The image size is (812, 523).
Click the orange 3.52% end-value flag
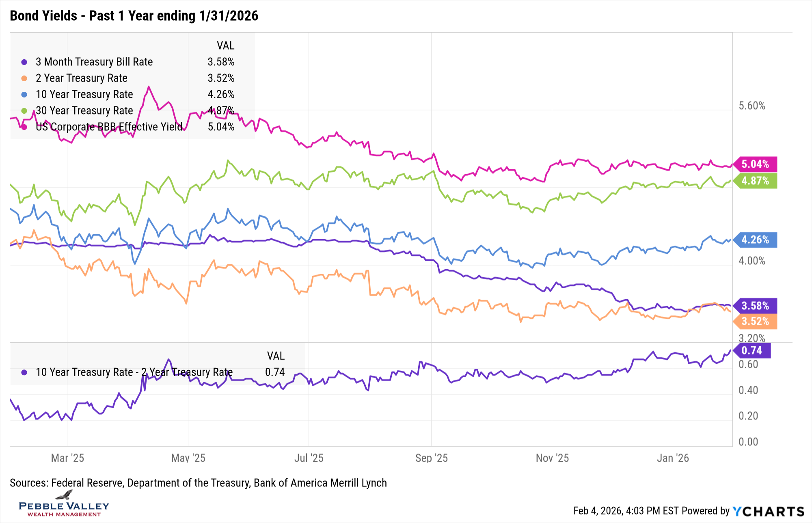pos(756,322)
